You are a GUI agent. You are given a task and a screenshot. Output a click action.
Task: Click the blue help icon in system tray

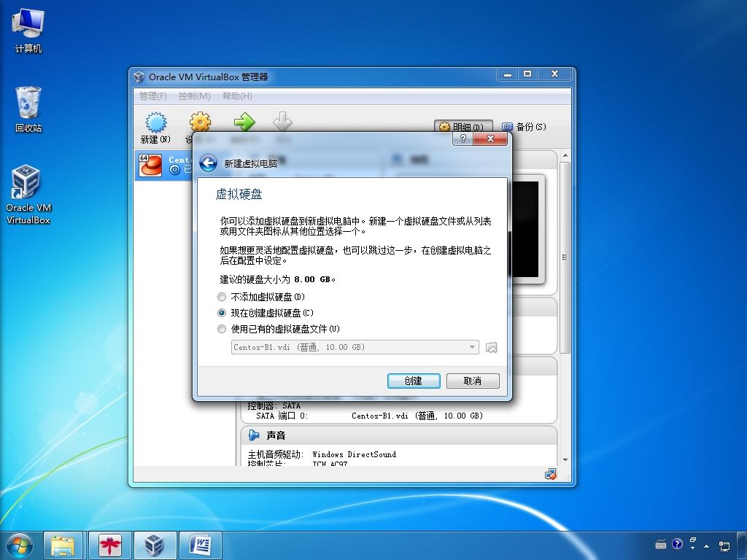(x=677, y=544)
